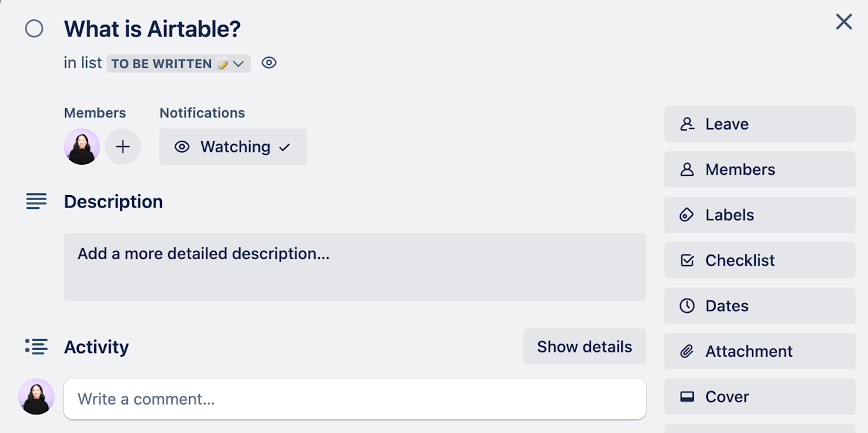Click the Description lines icon
868x433 pixels.
[37, 201]
